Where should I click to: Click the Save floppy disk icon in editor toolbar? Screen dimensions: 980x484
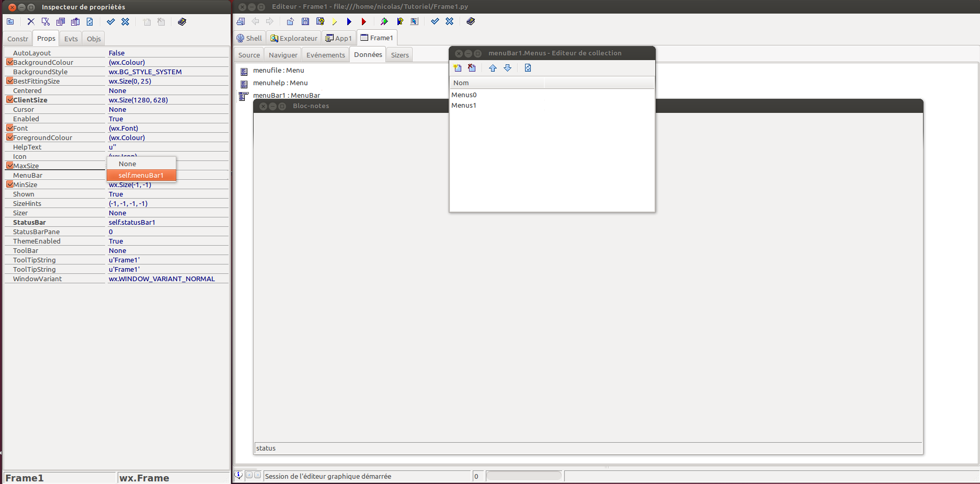tap(305, 21)
